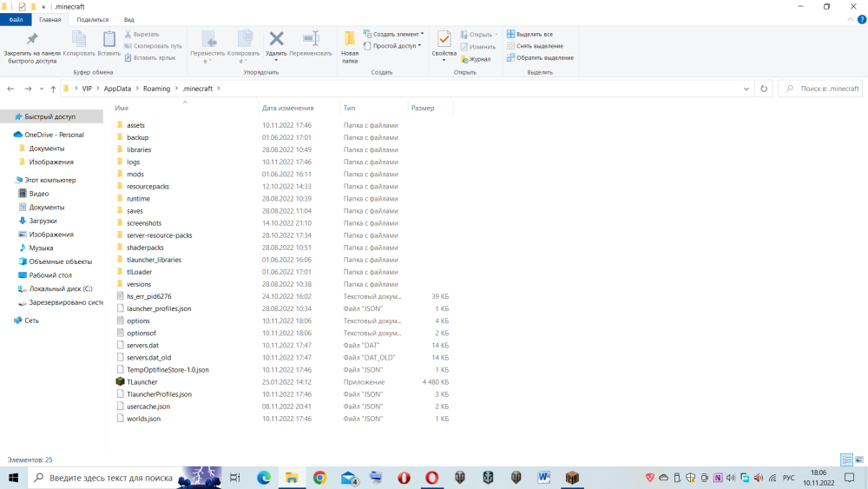
Task: Open Microsoft Word from the taskbar
Action: [543, 478]
